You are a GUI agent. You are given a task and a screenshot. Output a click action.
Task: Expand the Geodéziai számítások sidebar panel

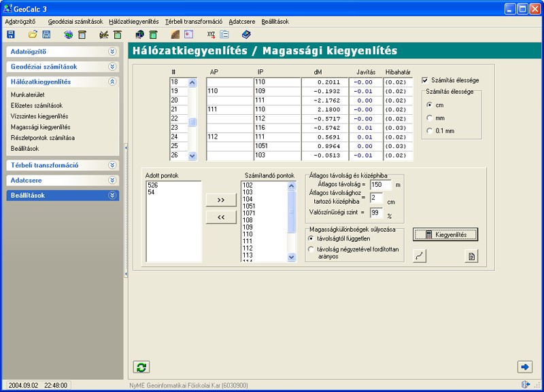coord(112,67)
